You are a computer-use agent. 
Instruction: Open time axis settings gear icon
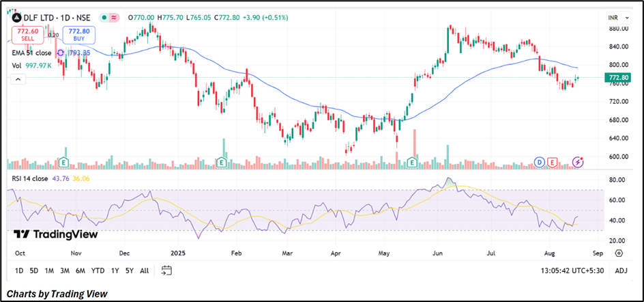pyautogui.click(x=618, y=252)
